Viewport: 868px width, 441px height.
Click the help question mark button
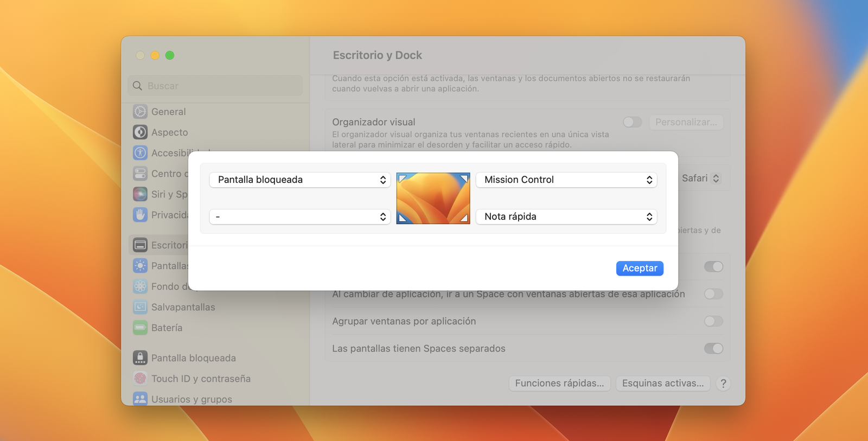coord(723,384)
